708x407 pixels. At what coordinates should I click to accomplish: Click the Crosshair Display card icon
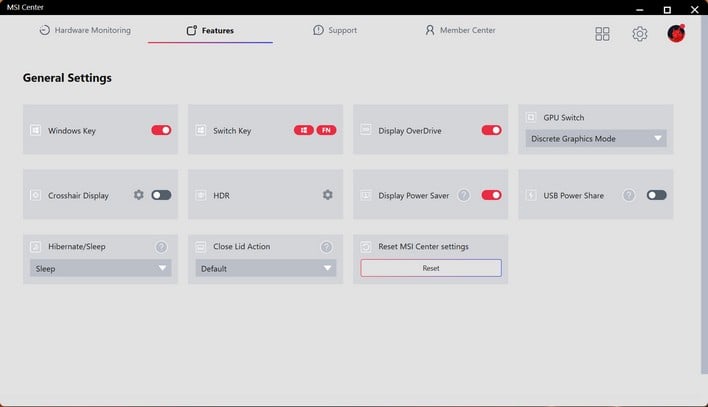[35, 195]
